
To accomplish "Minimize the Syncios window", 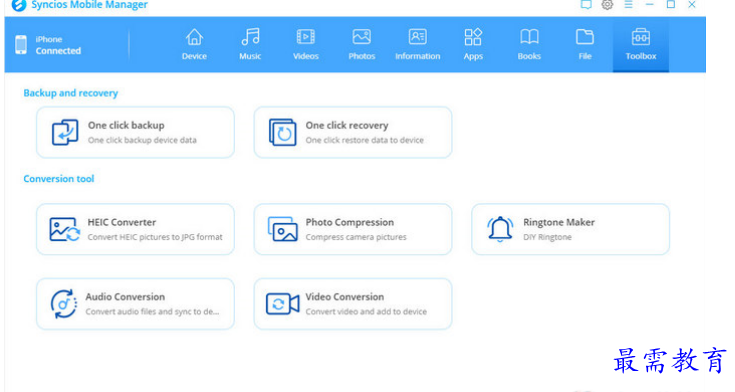I will click(649, 5).
